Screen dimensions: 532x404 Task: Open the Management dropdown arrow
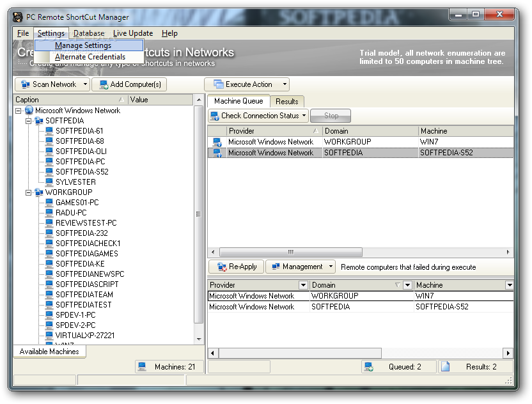point(331,267)
